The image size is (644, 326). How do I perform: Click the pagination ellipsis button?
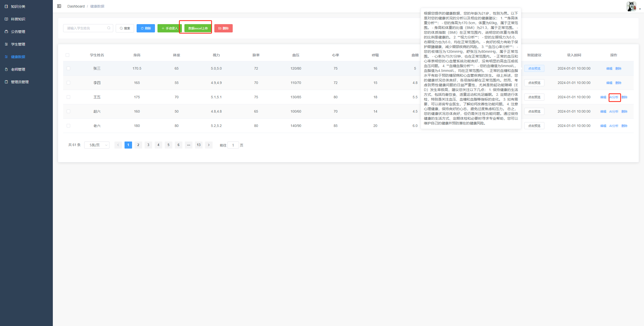[x=189, y=145]
